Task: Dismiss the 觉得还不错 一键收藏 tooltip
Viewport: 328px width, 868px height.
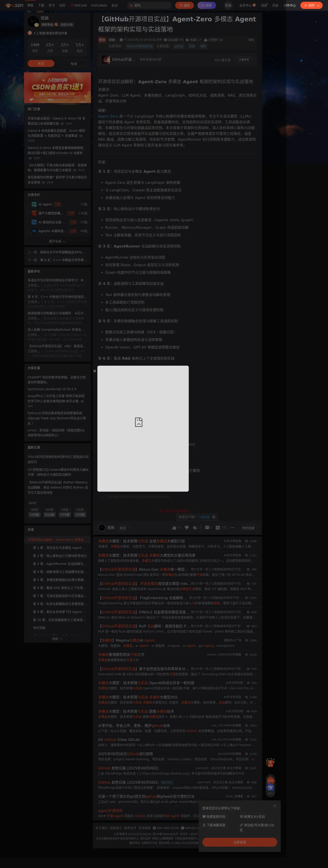Action: (214, 517)
